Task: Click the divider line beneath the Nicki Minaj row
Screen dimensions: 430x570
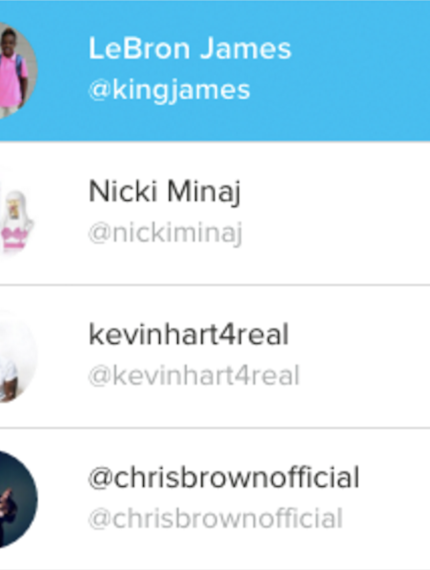Action: (215, 285)
